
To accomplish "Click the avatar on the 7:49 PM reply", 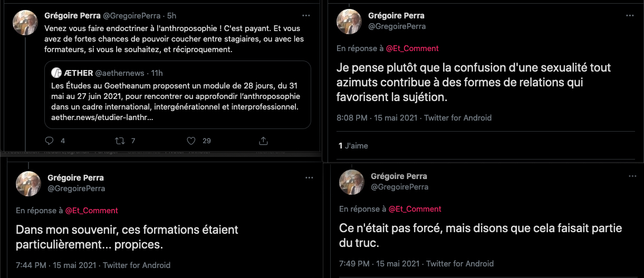I will (x=352, y=182).
